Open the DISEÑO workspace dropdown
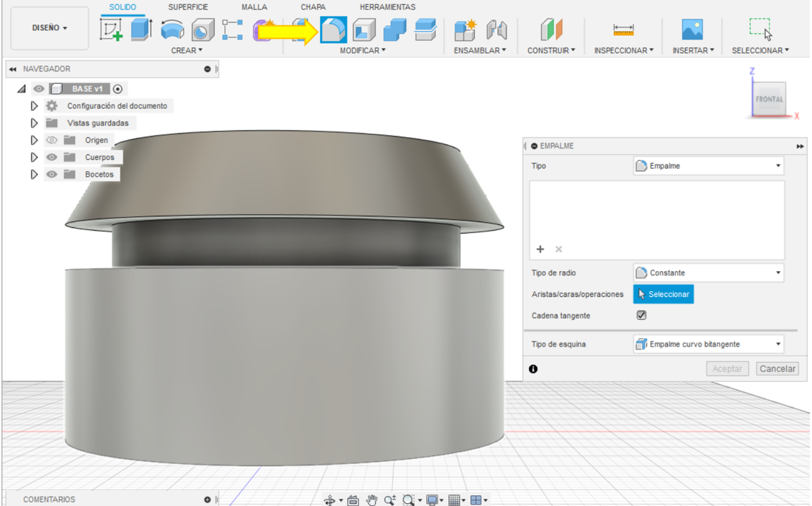812x506 pixels. point(50,28)
